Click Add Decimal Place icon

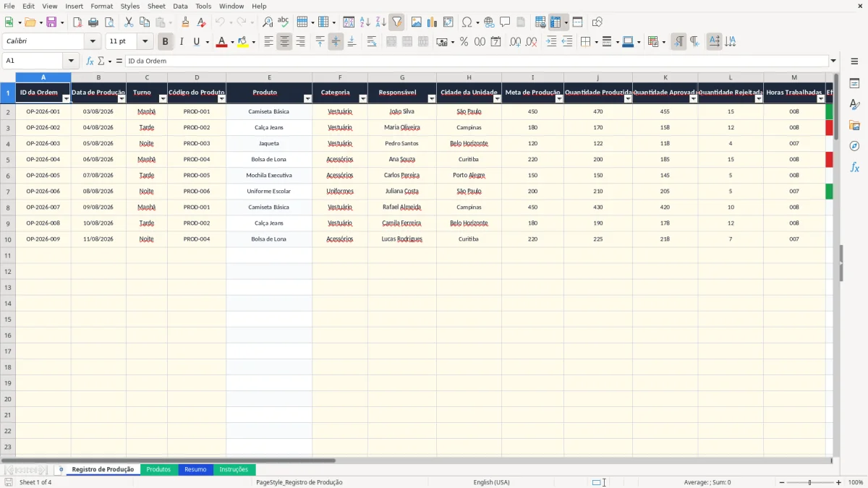pyautogui.click(x=515, y=42)
